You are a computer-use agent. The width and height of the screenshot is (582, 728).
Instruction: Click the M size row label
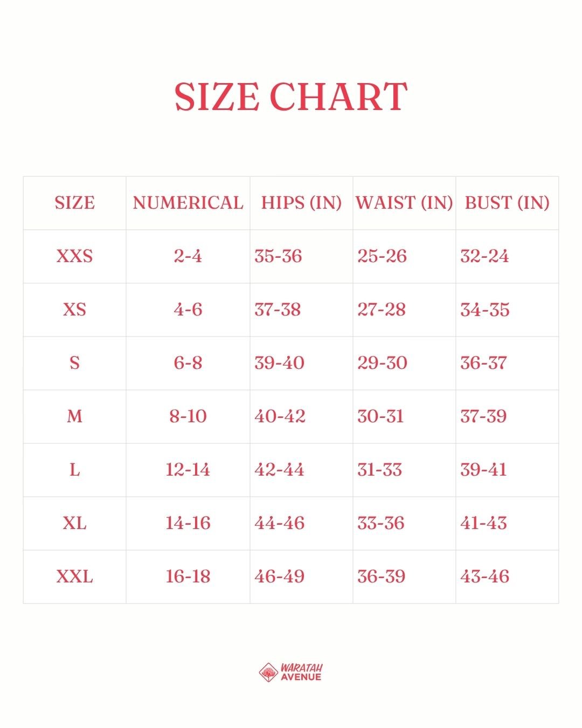click(75, 416)
